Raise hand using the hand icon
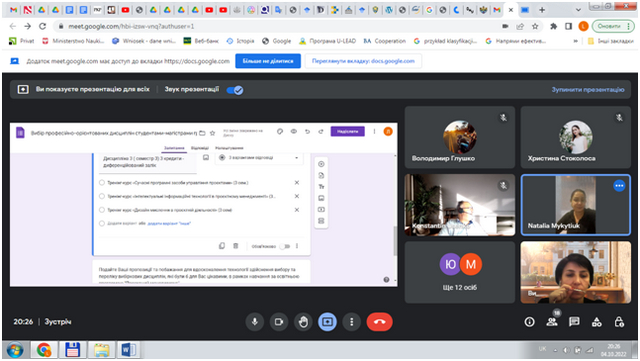 tap(303, 322)
